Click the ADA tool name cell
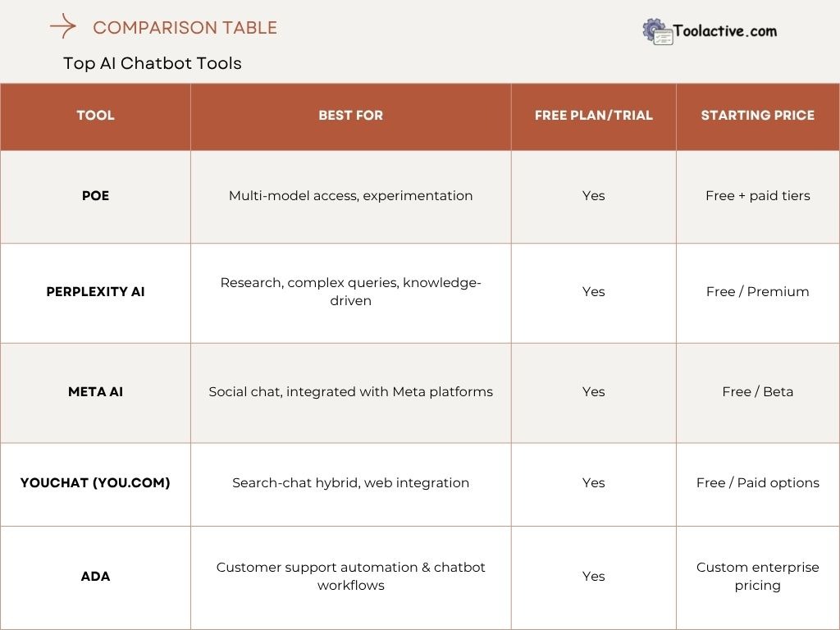Image resolution: width=840 pixels, height=630 pixels. click(95, 576)
